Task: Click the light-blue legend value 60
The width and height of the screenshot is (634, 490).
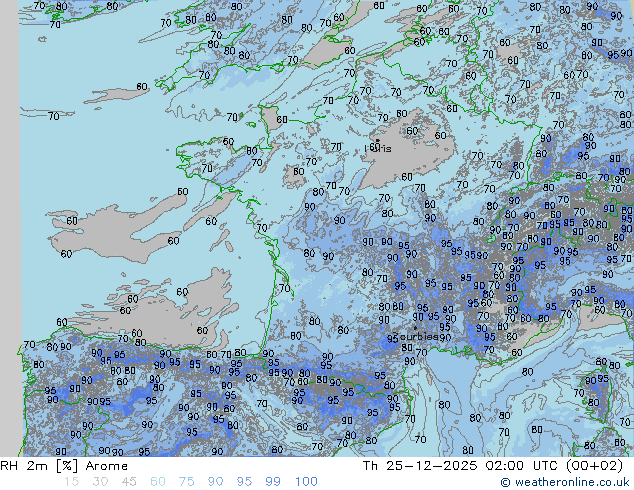Action: [x=158, y=482]
